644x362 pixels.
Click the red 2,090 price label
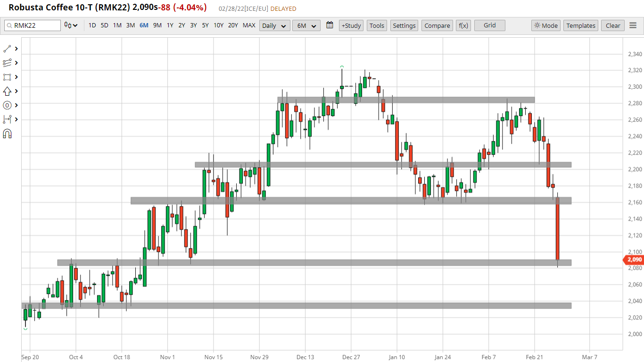(x=633, y=260)
